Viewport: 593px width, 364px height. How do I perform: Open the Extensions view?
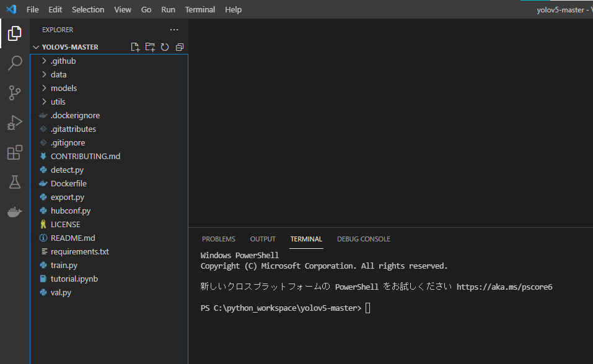pos(14,152)
